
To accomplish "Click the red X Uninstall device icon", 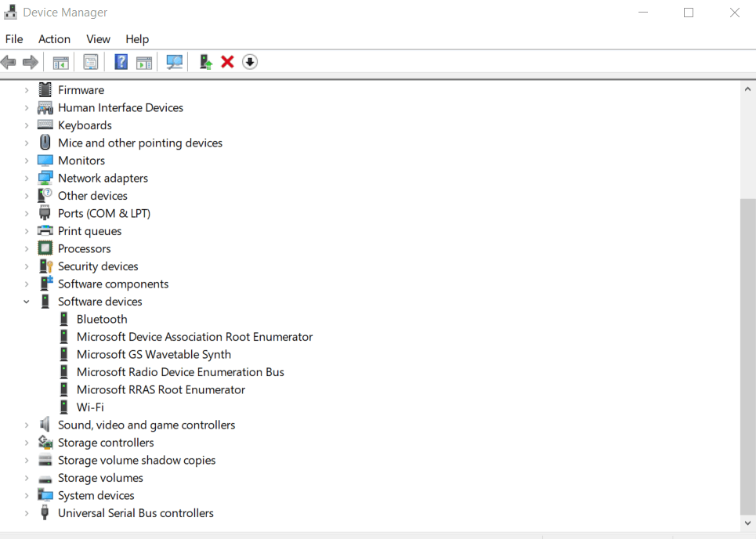I will [227, 62].
